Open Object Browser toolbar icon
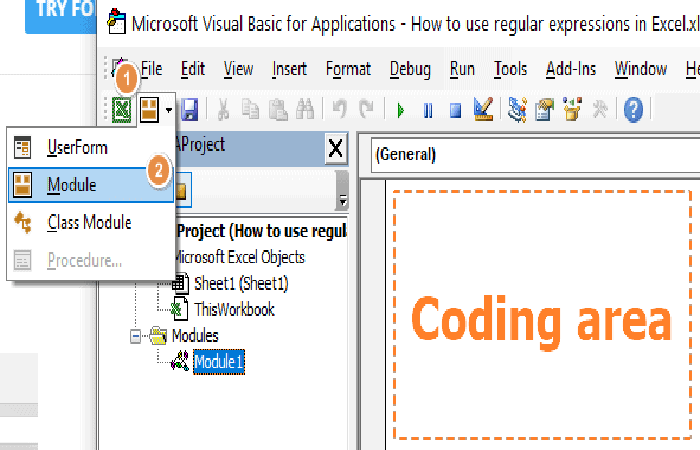The width and height of the screenshot is (700, 450). (x=572, y=109)
